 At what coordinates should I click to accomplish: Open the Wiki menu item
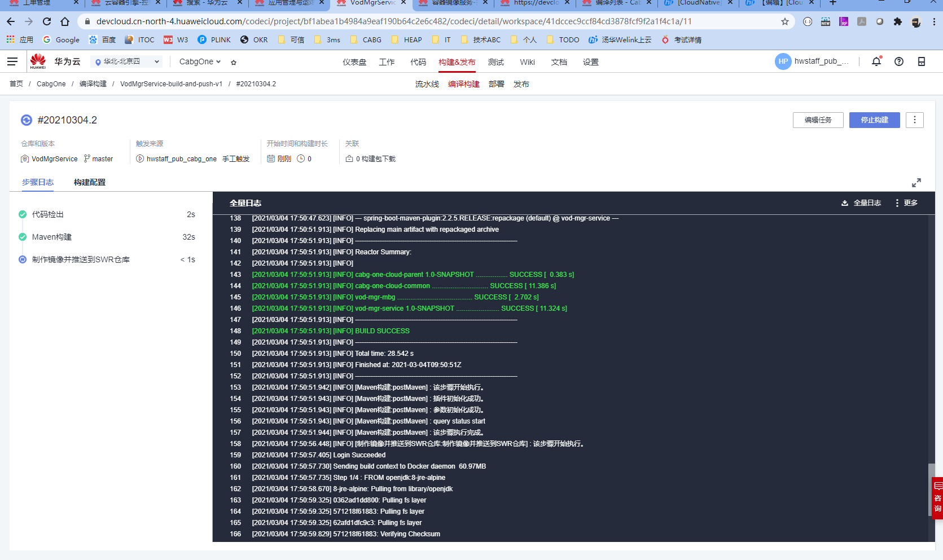click(x=528, y=62)
